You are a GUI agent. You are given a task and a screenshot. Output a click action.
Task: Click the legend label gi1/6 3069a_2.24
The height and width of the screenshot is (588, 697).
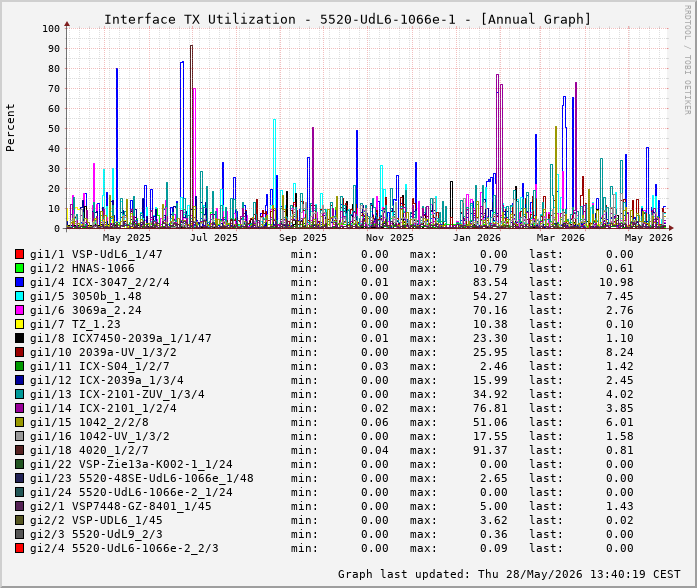85,310
